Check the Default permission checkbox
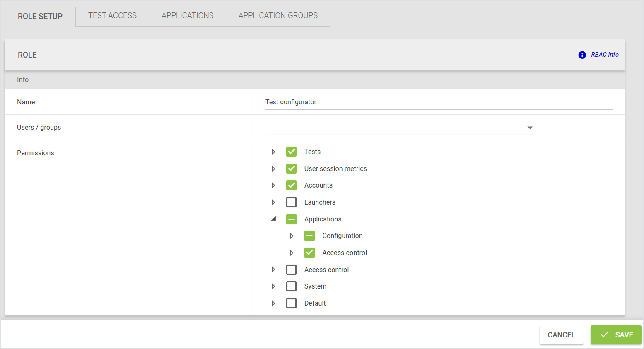The height and width of the screenshot is (349, 644). pyautogui.click(x=291, y=303)
